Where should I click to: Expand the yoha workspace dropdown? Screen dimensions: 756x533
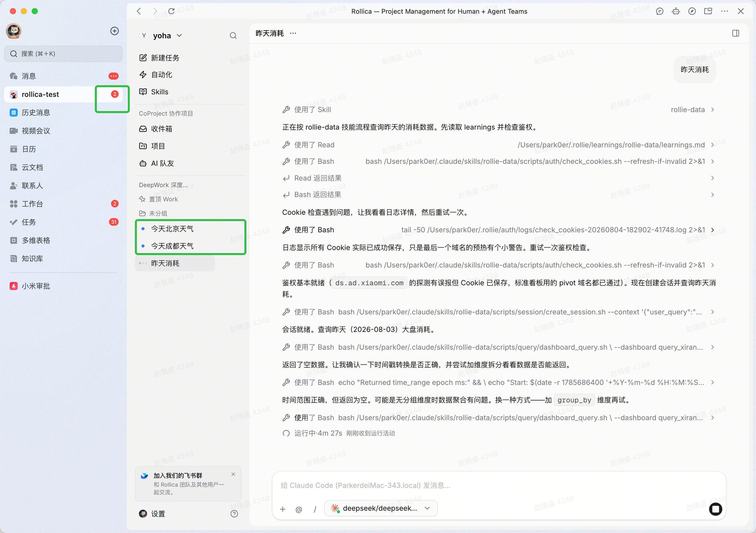coord(161,35)
